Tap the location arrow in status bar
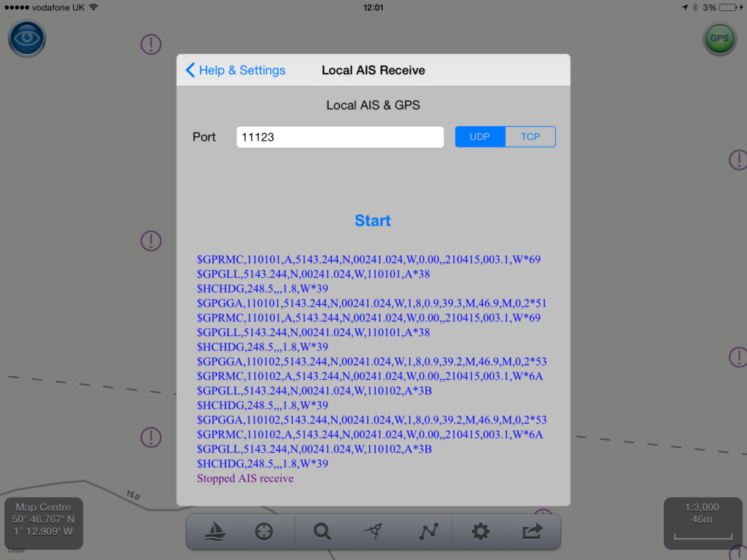The width and height of the screenshot is (747, 560). (x=684, y=7)
